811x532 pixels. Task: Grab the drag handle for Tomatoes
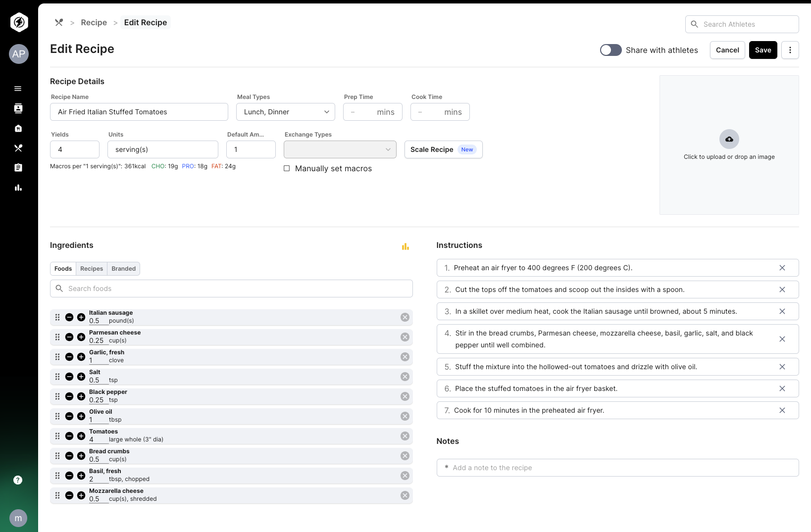coord(57,436)
